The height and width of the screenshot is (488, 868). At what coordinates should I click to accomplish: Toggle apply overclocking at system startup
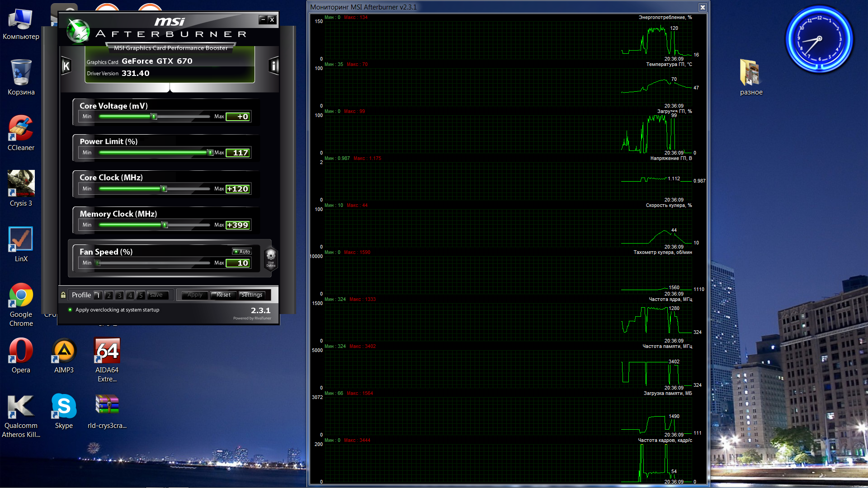[x=70, y=310]
